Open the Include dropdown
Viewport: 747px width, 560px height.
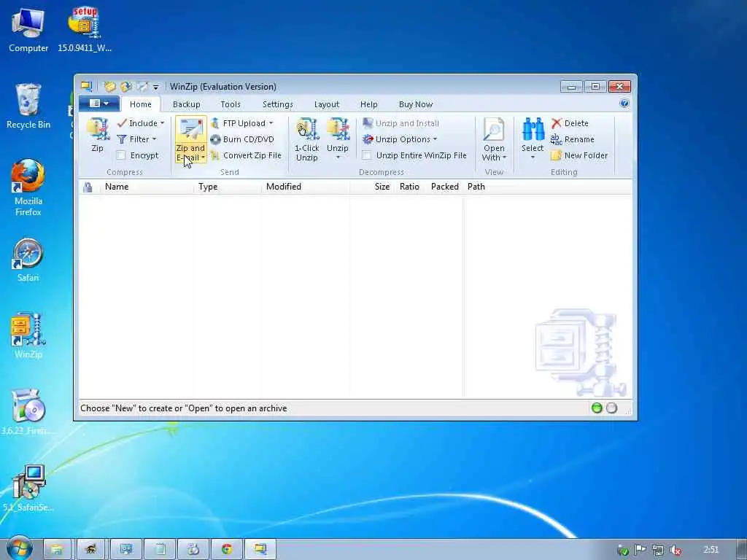click(141, 123)
